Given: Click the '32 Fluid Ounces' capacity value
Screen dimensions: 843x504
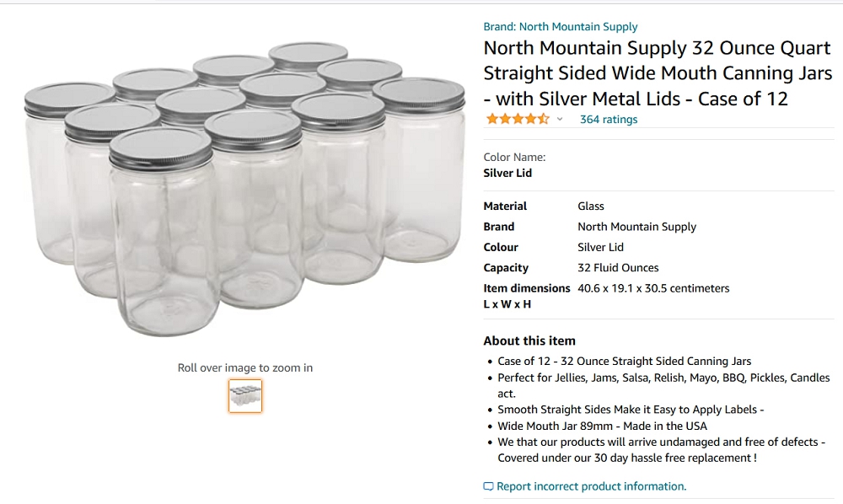Looking at the screenshot, I should pos(619,267).
